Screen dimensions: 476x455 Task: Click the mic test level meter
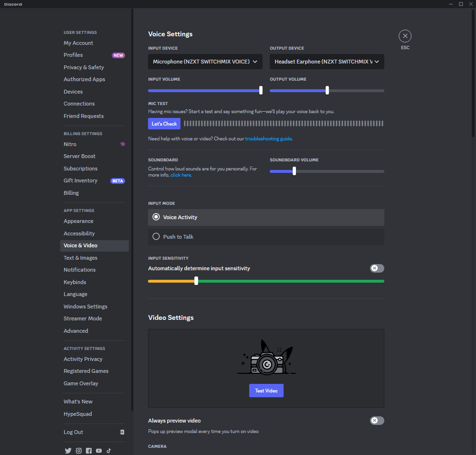point(284,124)
